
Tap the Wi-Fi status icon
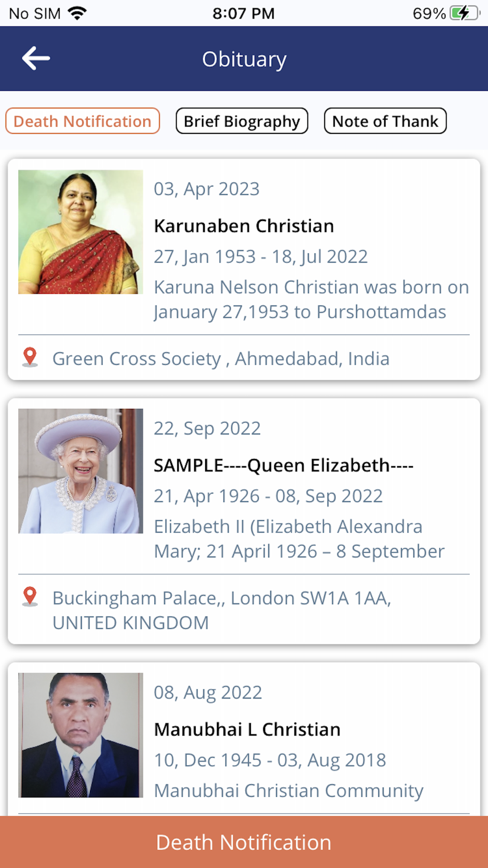(77, 13)
